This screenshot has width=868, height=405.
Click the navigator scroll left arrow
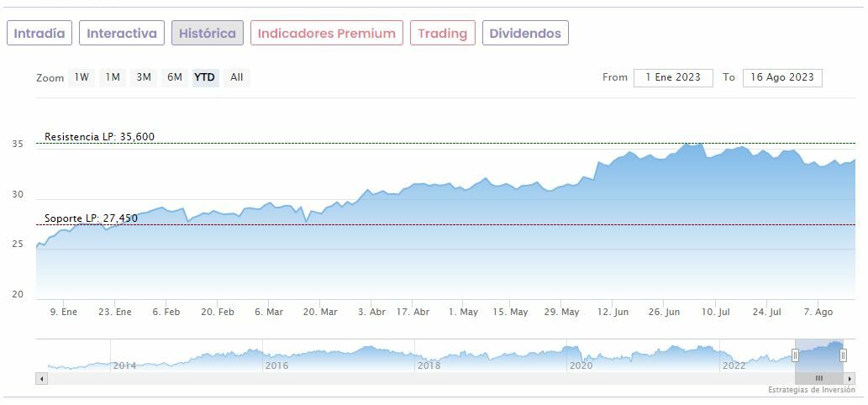40,379
